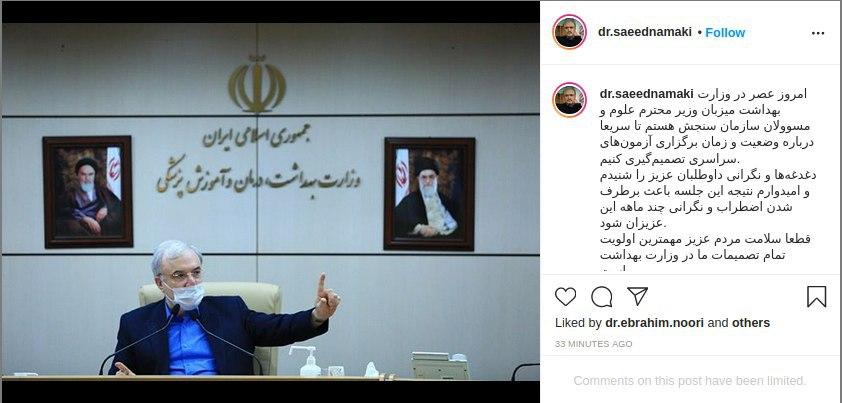Save post with the bookmark icon

tap(817, 297)
